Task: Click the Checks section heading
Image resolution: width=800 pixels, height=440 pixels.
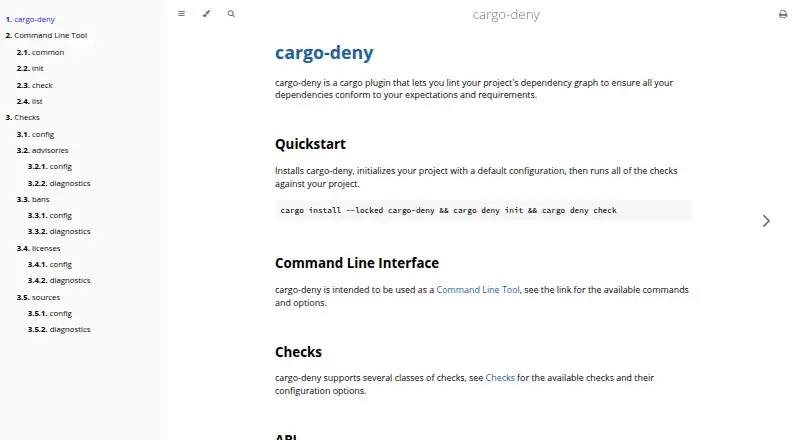Action: (x=298, y=352)
